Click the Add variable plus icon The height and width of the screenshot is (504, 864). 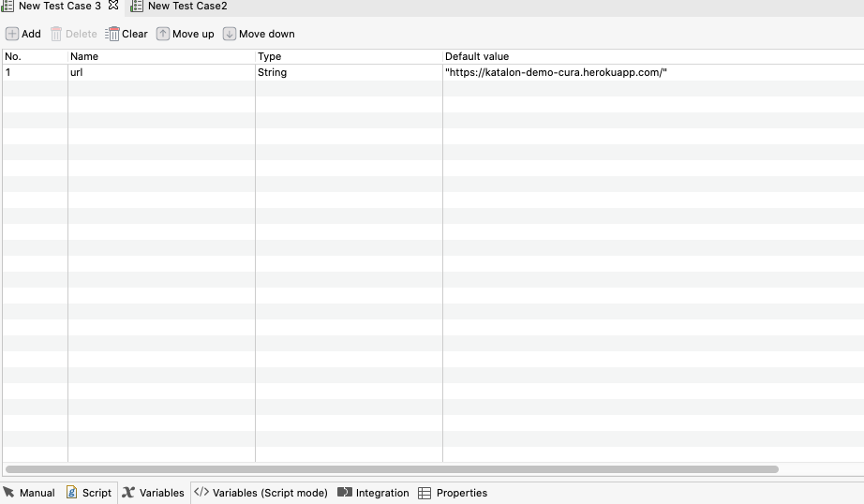pyautogui.click(x=11, y=34)
